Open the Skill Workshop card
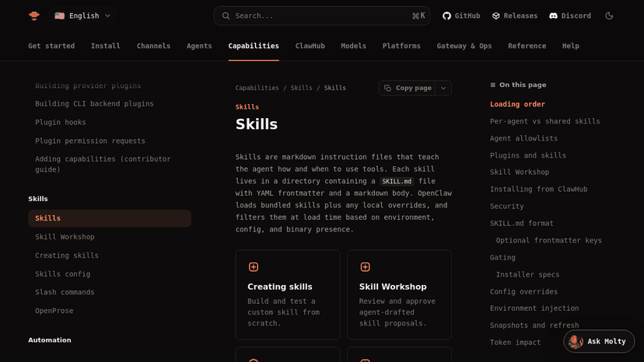 click(x=399, y=294)
